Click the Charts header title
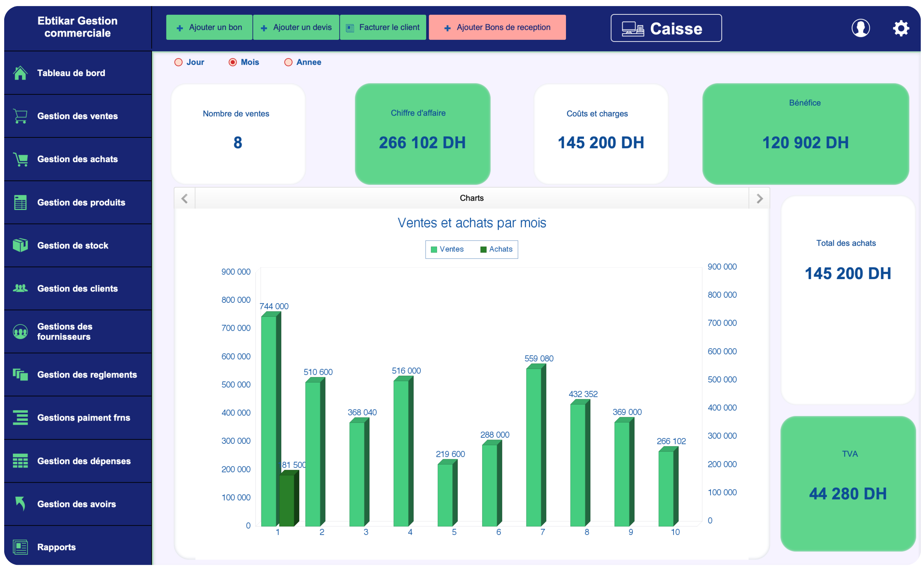 [x=471, y=198]
